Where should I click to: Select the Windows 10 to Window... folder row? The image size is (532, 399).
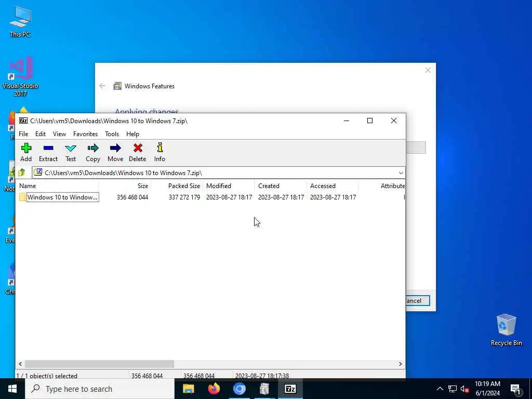pos(210,197)
